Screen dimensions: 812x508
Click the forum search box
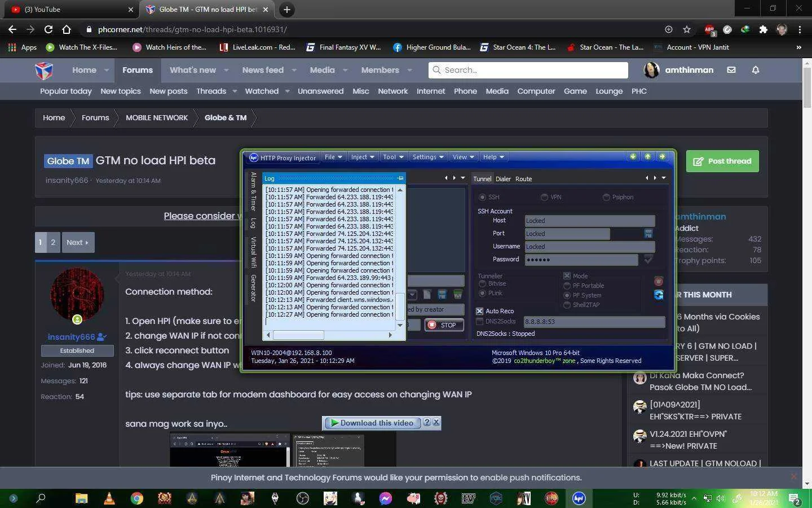528,70
